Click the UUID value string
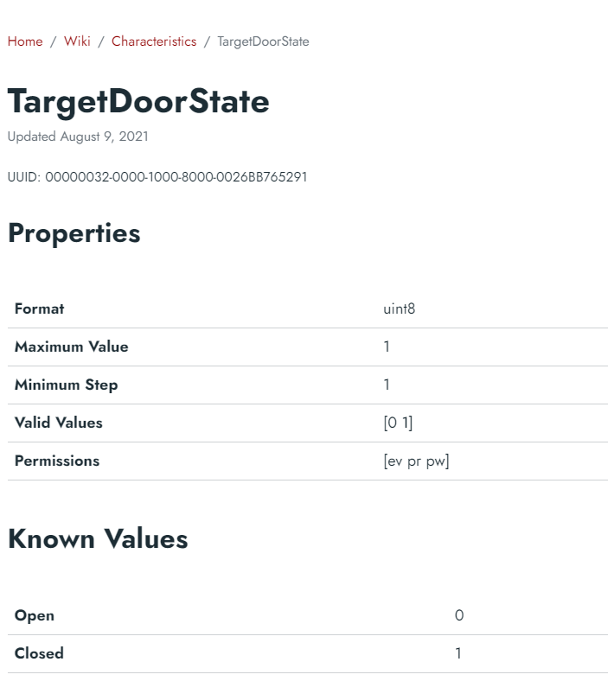 click(176, 177)
